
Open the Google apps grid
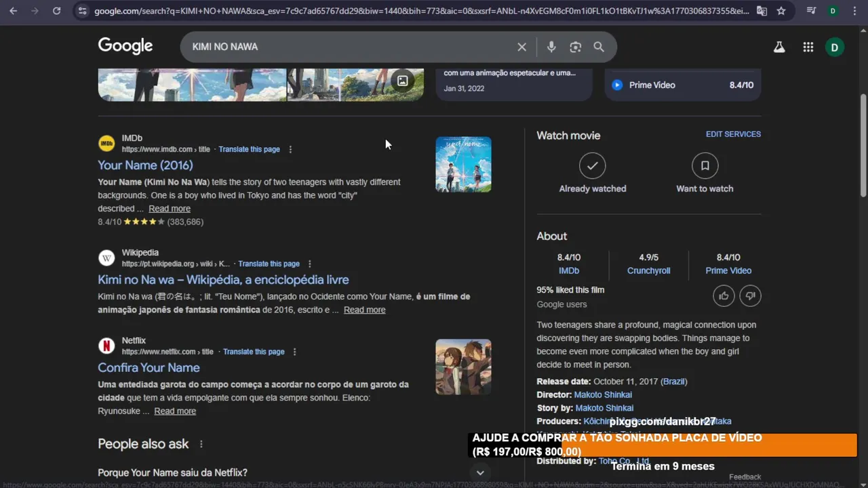[808, 47]
